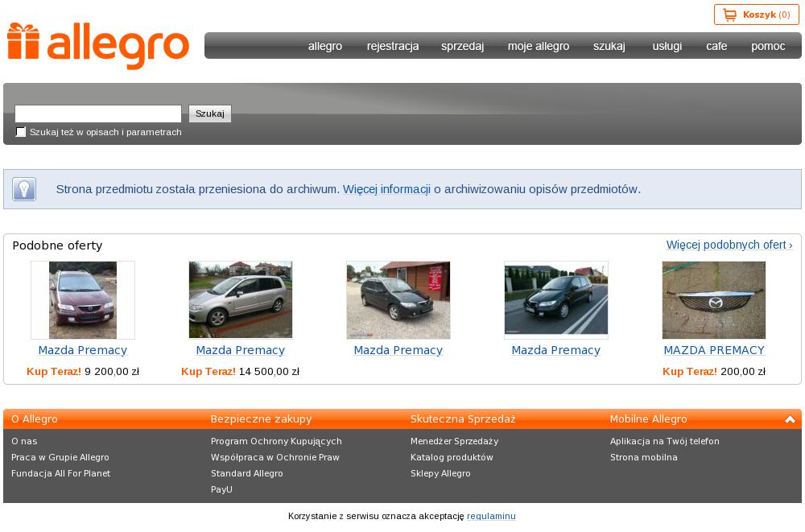The width and height of the screenshot is (805, 532).
Task: Open thumbnail of the red Mazda Premacy
Action: 83,300
